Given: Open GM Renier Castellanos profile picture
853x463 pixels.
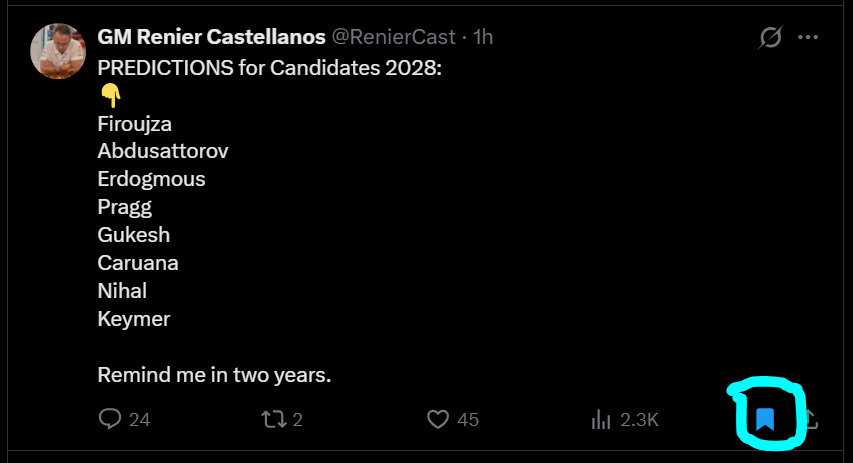Looking at the screenshot, I should (x=58, y=51).
